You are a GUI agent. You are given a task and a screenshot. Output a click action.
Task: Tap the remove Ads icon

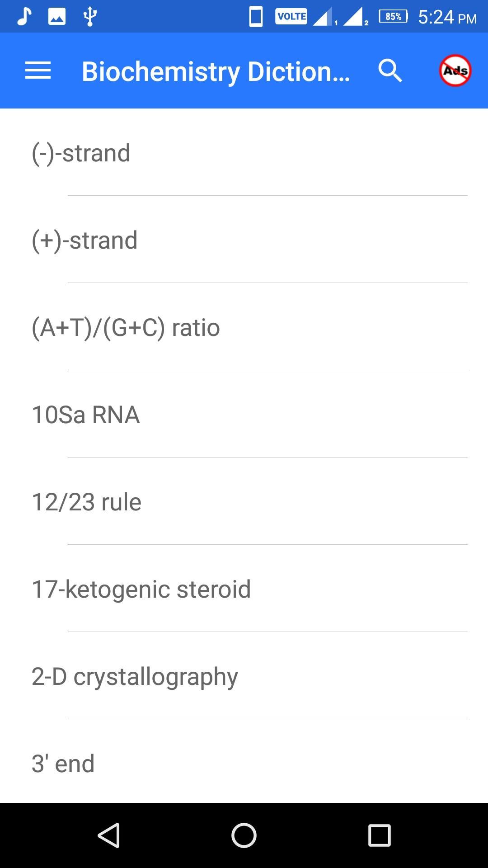(x=455, y=71)
